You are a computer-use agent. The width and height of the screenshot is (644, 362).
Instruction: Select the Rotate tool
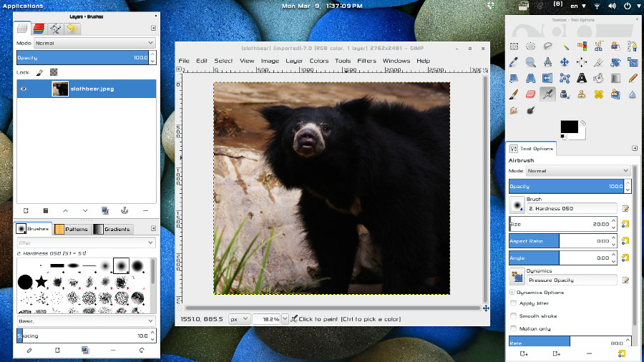point(615,62)
